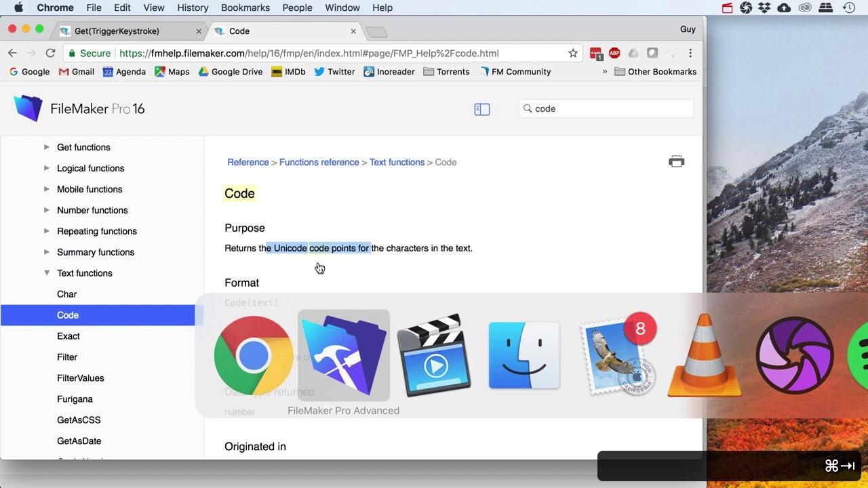The width and height of the screenshot is (868, 488).
Task: Select the highlighted Code topic in sidebar
Action: tap(98, 315)
